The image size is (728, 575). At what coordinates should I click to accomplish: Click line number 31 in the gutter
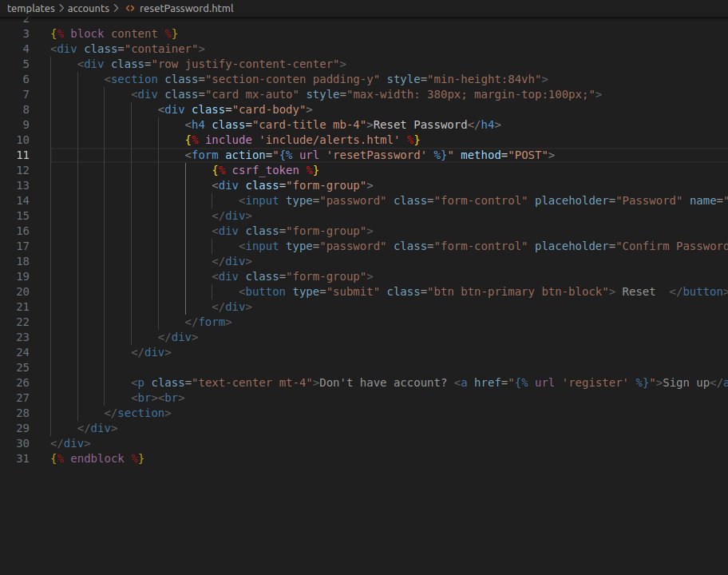22,459
